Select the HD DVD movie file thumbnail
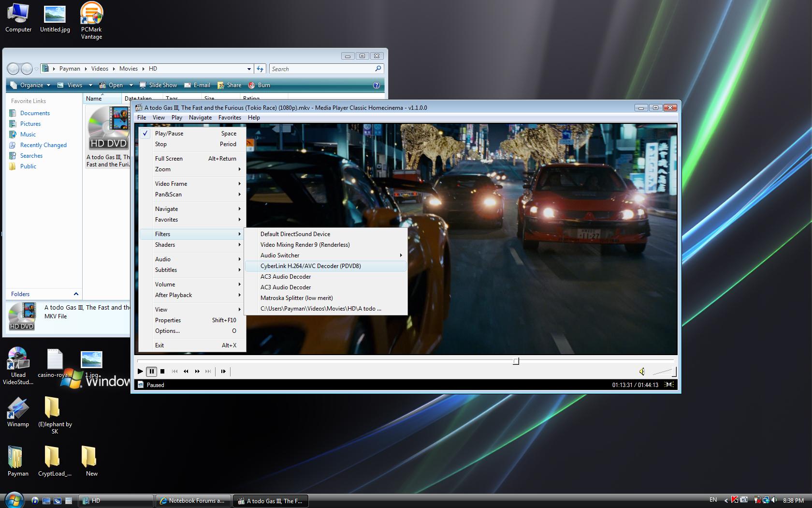Image resolution: width=812 pixels, height=508 pixels. click(x=108, y=136)
